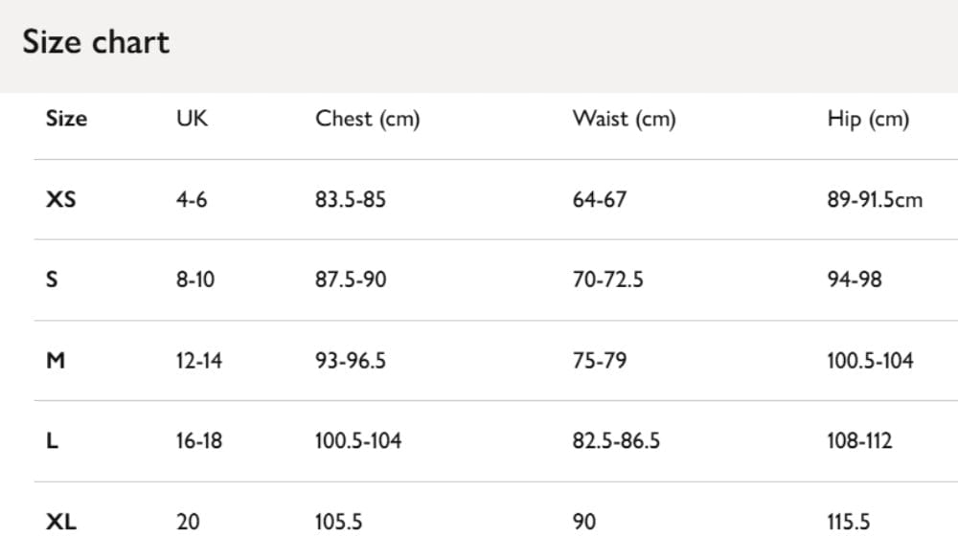Viewport: 958px width, 560px height.
Task: Click waist measurement 82.5-86.5 cell
Action: point(616,441)
